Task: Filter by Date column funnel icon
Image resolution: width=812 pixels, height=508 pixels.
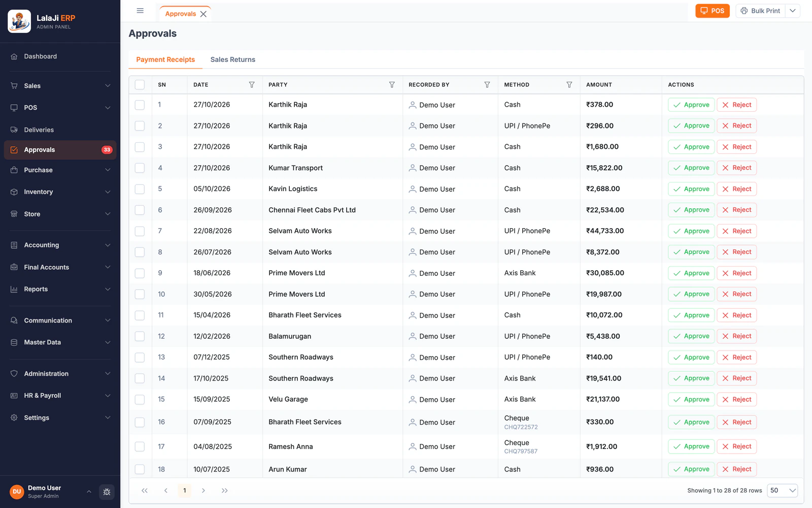Action: (252, 85)
